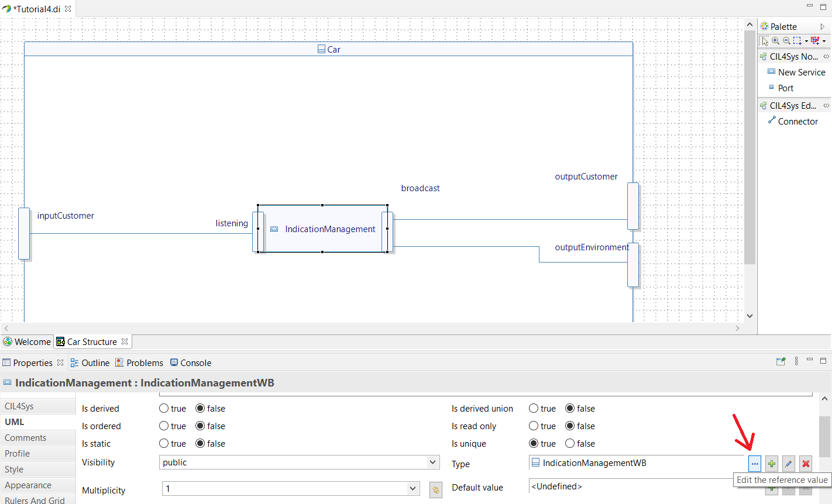The height and width of the screenshot is (504, 832).
Task: Select the Comments properties section
Action: (x=38, y=438)
